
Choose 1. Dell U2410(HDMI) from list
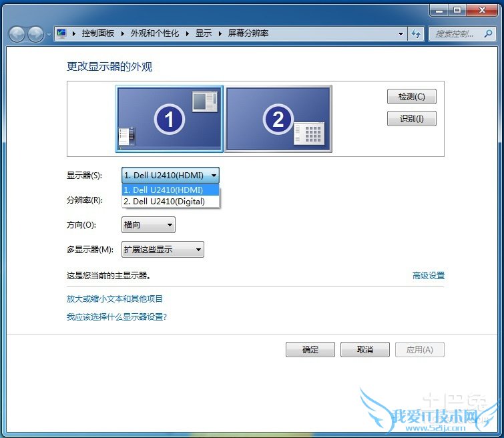[170, 190]
